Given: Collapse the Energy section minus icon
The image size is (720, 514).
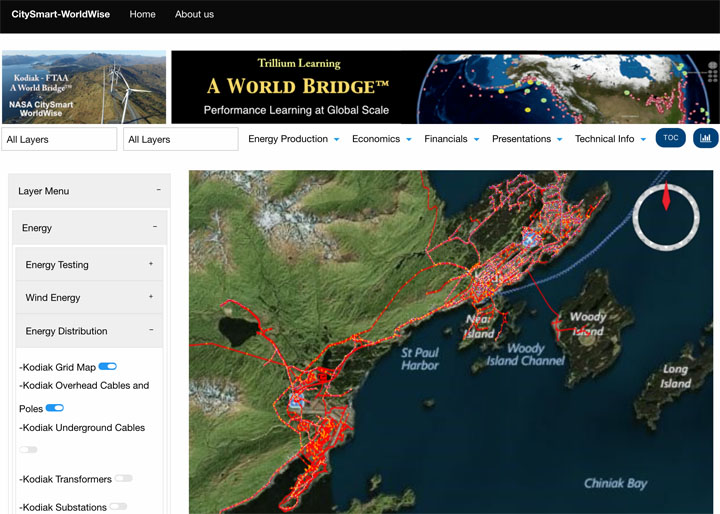Looking at the screenshot, I should (154, 227).
